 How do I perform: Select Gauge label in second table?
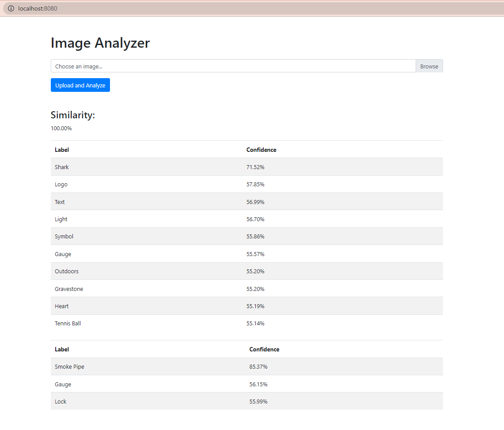coord(63,384)
